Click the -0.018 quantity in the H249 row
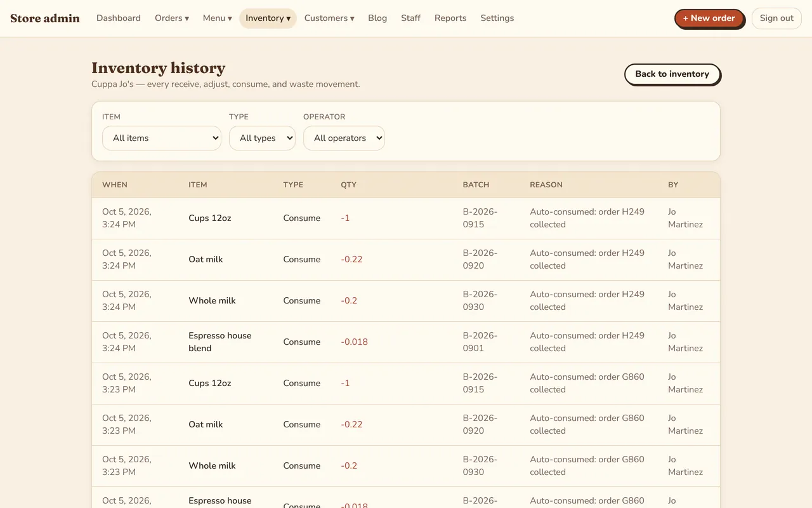 tap(354, 342)
